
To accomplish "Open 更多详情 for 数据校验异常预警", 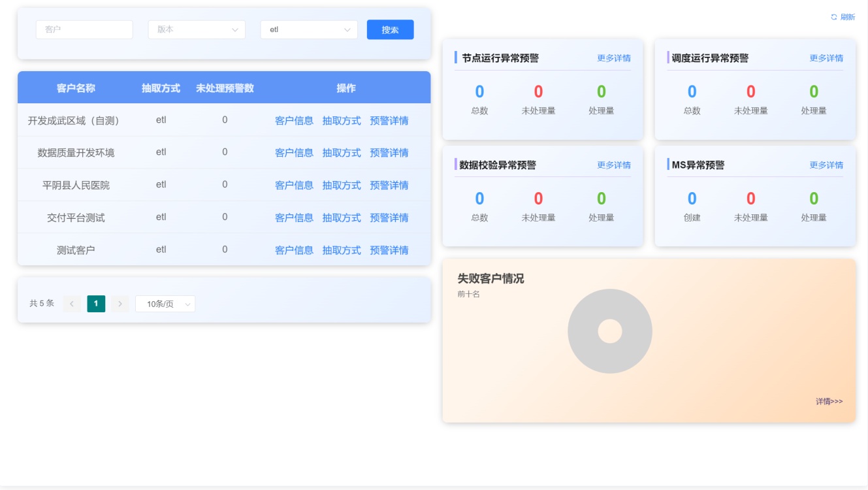I will [x=613, y=165].
